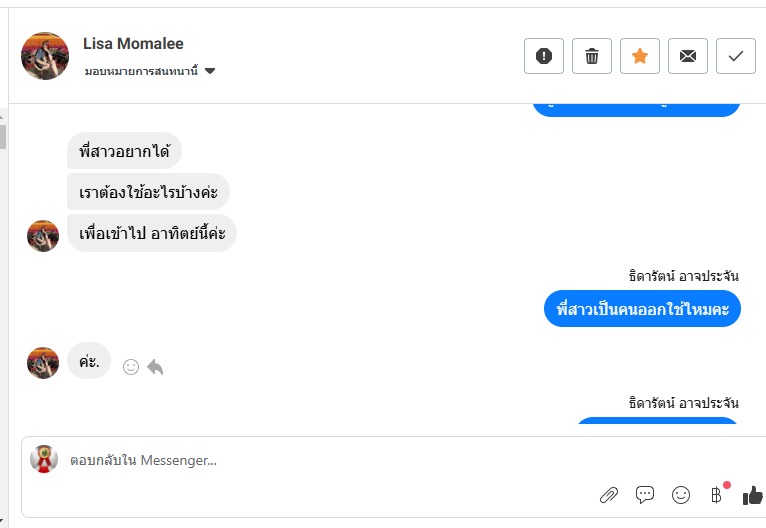Mark conversation as unread with envelope icon
The height and width of the screenshot is (528, 766).
click(688, 56)
